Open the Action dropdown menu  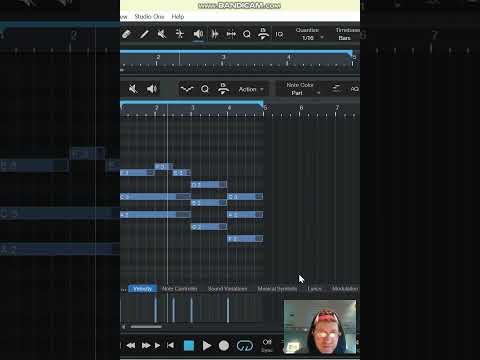pos(251,89)
